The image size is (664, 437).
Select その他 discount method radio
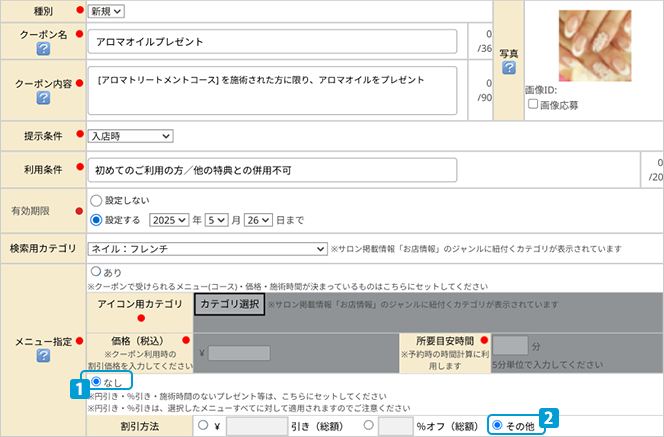tap(497, 426)
